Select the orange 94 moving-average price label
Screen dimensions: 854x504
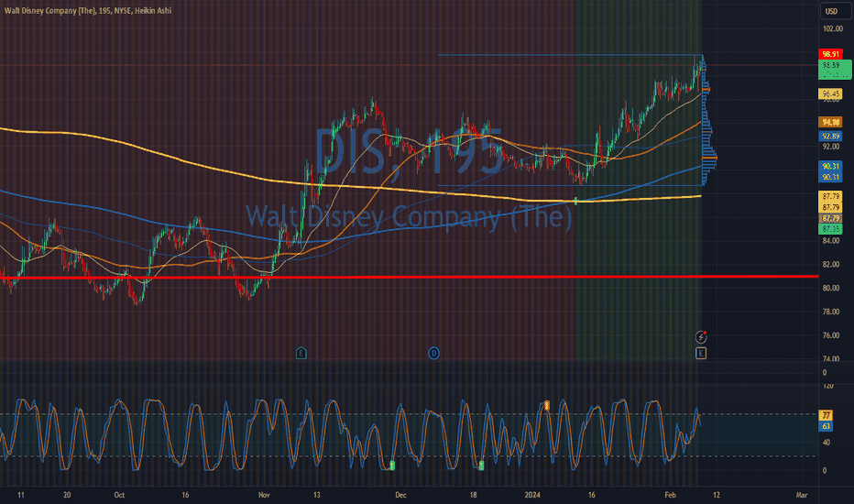pos(830,123)
